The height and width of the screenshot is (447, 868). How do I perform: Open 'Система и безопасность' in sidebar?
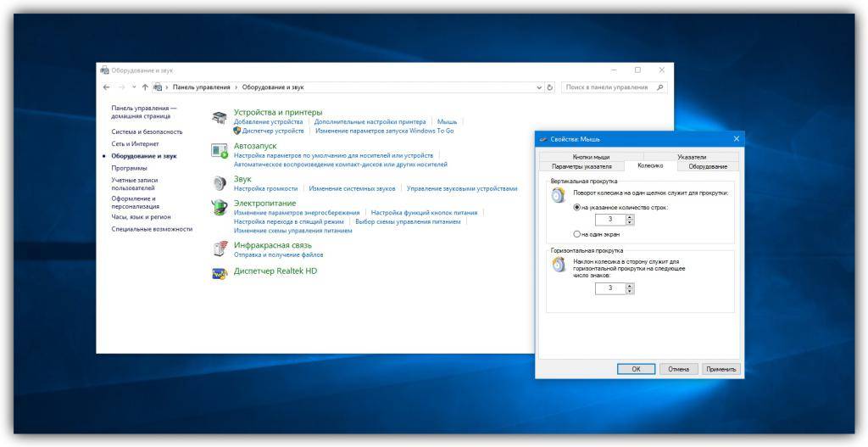pos(147,132)
